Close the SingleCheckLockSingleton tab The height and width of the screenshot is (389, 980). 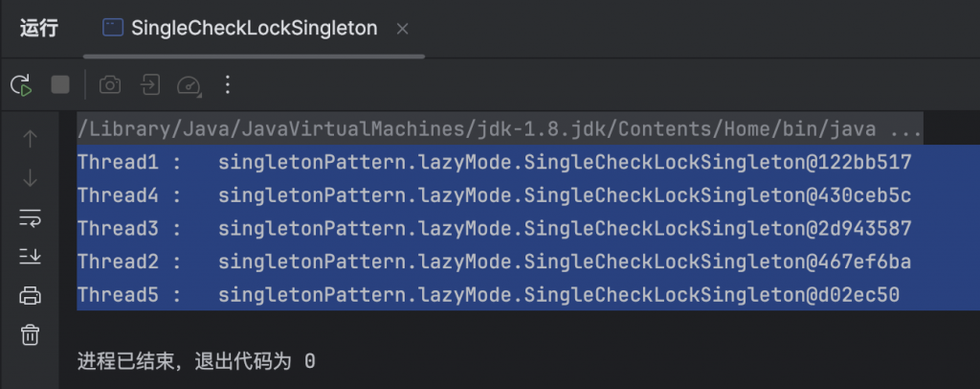click(x=403, y=29)
